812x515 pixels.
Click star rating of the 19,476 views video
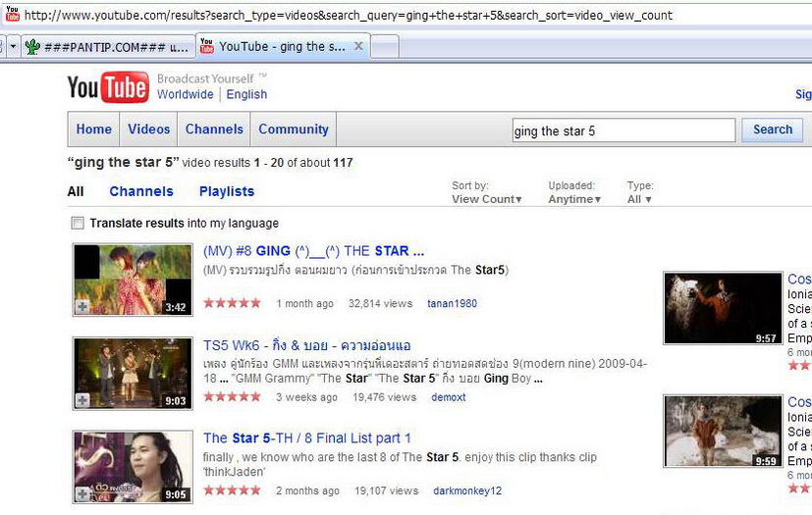tap(232, 397)
